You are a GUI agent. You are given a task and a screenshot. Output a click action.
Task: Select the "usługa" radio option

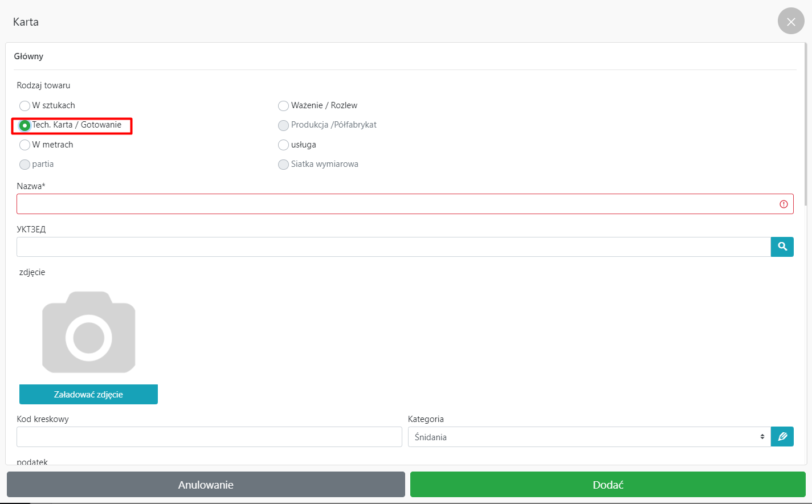pyautogui.click(x=283, y=145)
